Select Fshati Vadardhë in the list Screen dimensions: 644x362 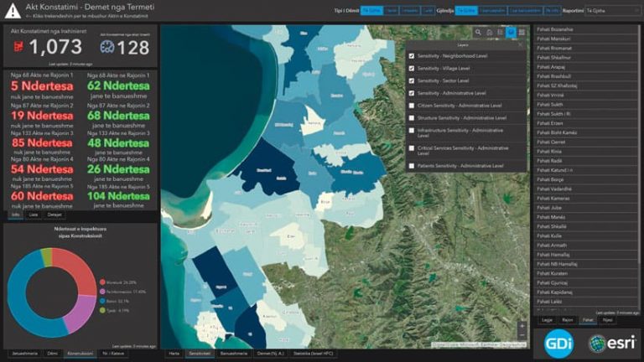coord(586,189)
